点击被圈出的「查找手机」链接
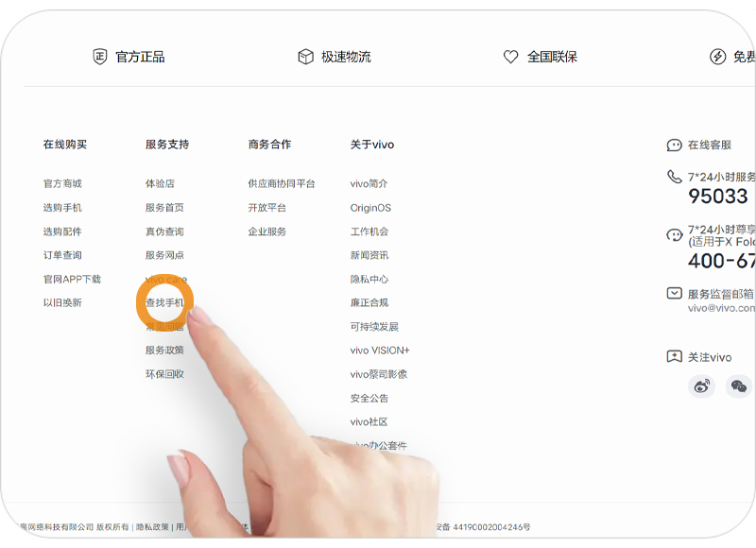 click(x=163, y=302)
